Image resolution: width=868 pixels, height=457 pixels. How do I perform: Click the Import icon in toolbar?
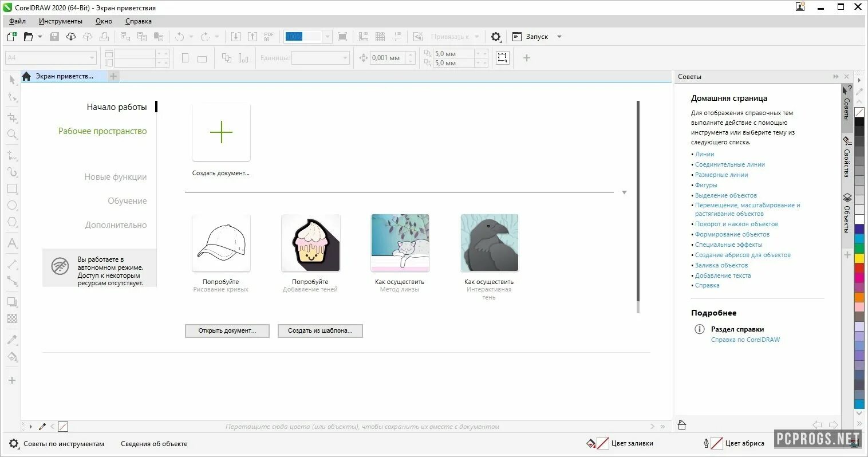point(235,37)
